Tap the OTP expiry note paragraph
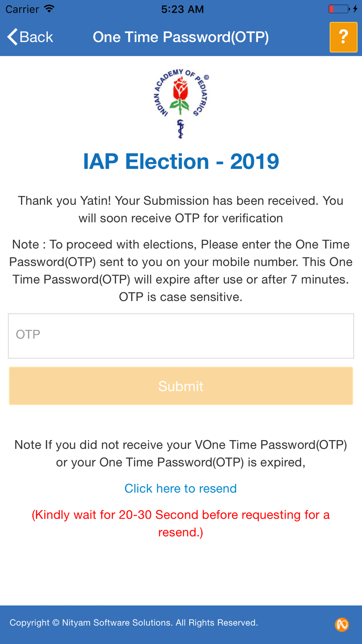This screenshot has width=362, height=644. pos(181,271)
